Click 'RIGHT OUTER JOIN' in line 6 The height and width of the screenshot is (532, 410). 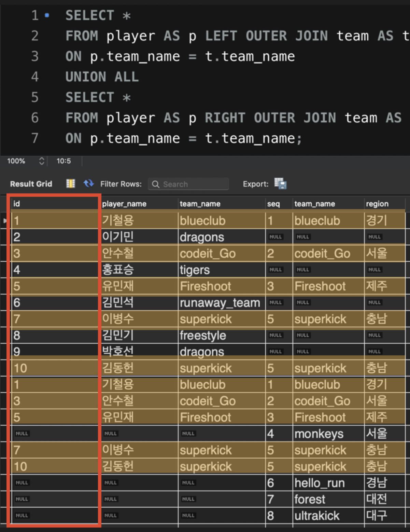click(x=270, y=118)
